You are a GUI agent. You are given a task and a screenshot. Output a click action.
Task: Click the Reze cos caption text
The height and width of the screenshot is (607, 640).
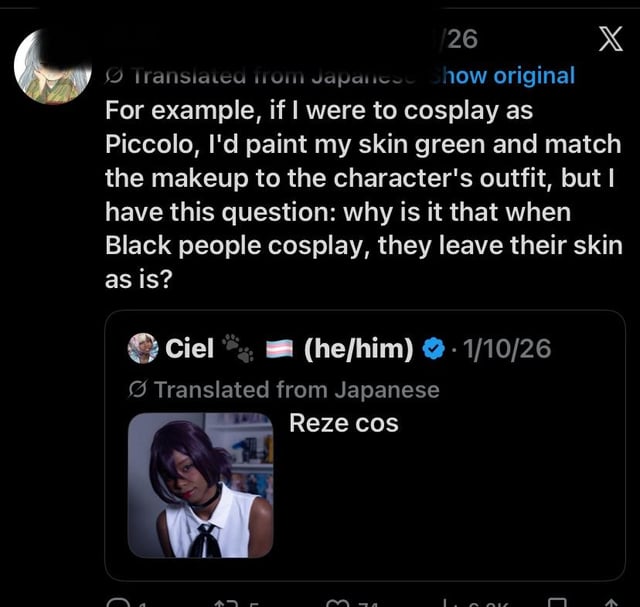point(343,423)
